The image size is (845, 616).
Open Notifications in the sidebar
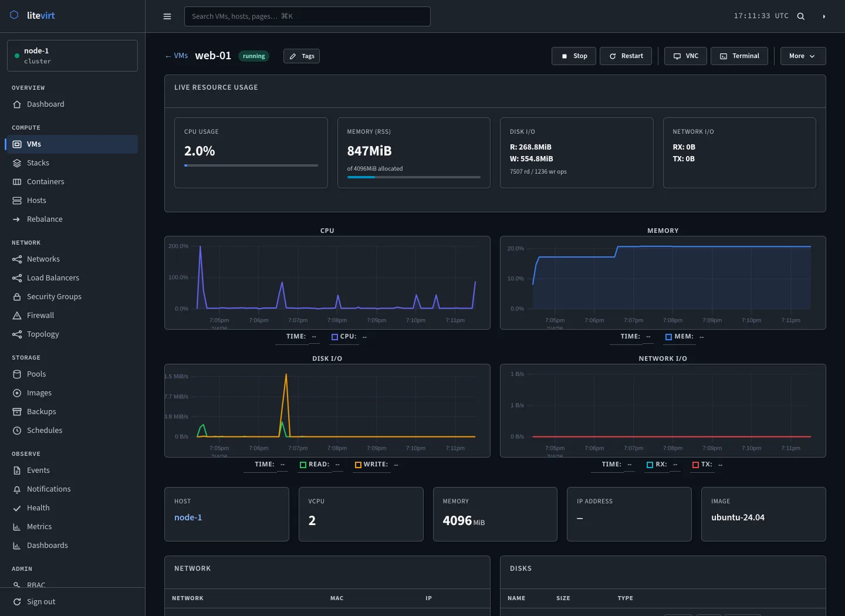[x=72, y=489]
